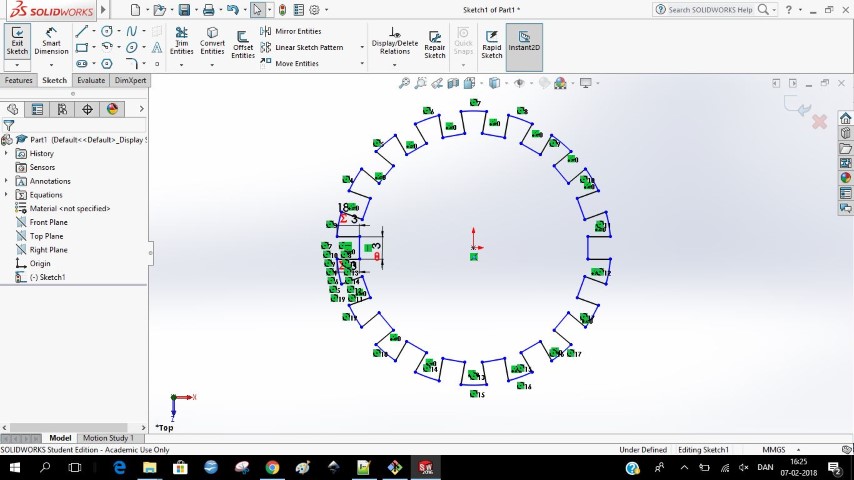
Task: Select the Line sketch tool
Action: 82,31
